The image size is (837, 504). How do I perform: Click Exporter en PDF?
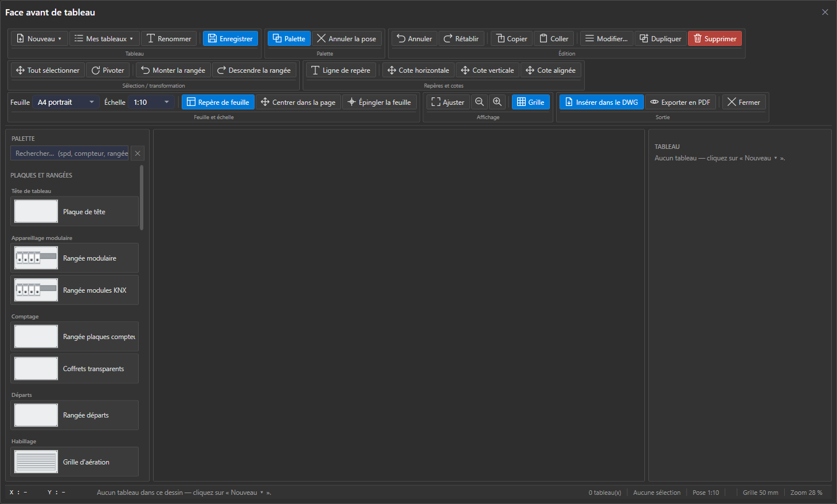tap(680, 102)
